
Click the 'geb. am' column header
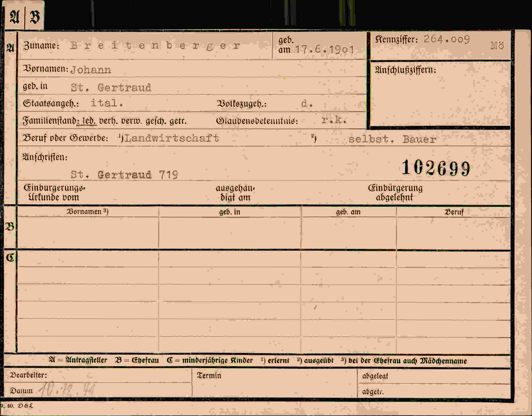pyautogui.click(x=348, y=212)
